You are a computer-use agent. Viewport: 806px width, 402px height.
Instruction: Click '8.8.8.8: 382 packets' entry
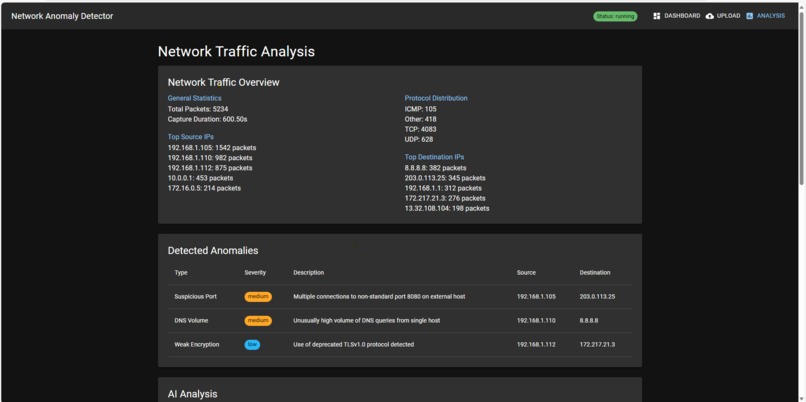[x=435, y=168]
